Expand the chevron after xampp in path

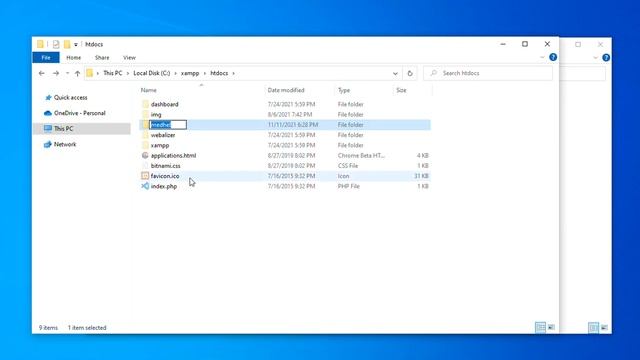[x=204, y=73]
